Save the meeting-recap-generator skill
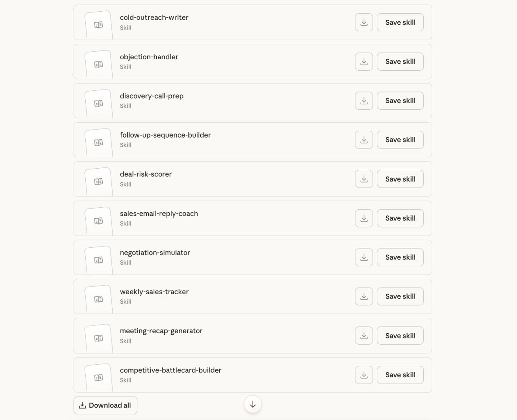The height and width of the screenshot is (420, 517). (400, 335)
